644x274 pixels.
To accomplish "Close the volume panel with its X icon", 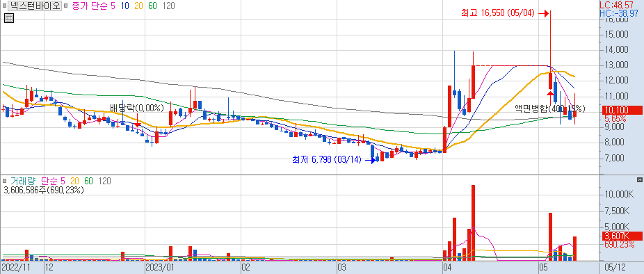I will [x=640, y=180].
